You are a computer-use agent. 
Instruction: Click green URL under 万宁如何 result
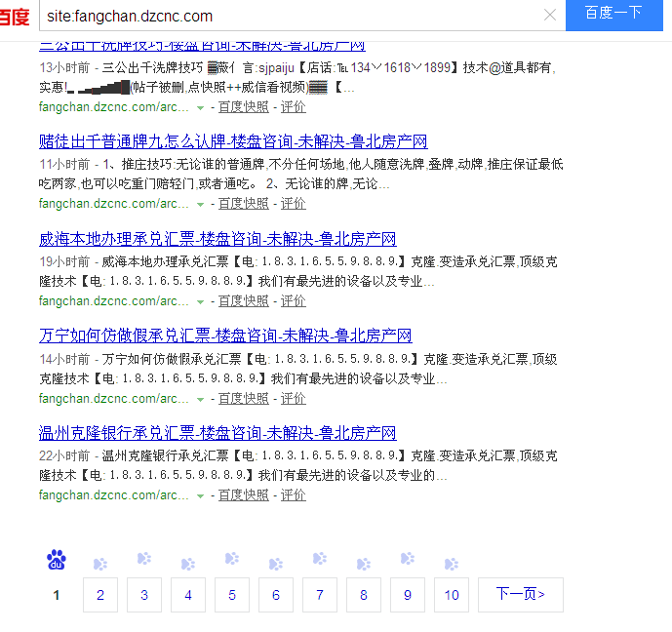[113, 399]
